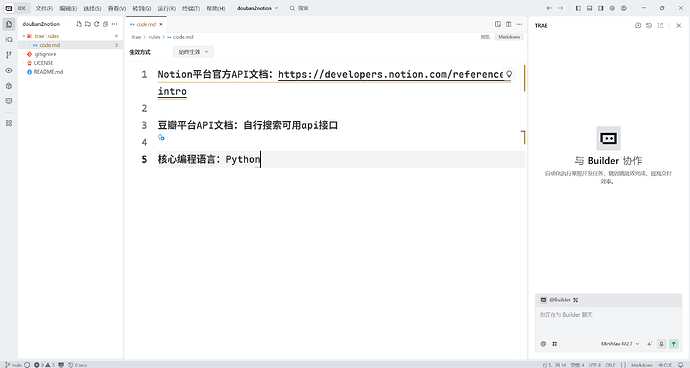This screenshot has width=690, height=368.
Task: Refresh the douban2notion explorer
Action: pos(96,24)
